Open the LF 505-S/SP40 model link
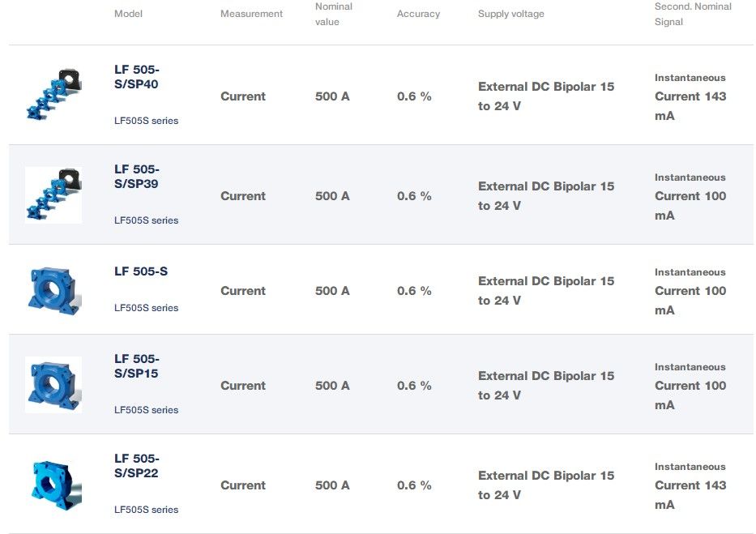 [x=137, y=77]
